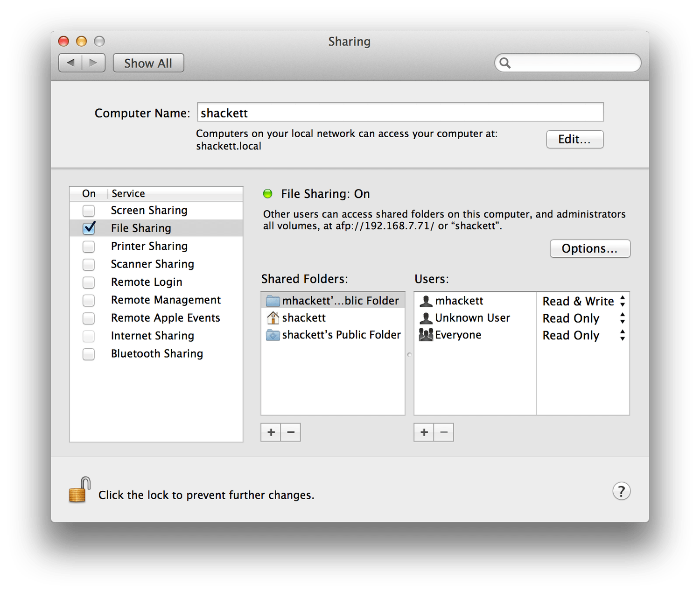
Task: Add a shared folder with plus button
Action: (271, 432)
